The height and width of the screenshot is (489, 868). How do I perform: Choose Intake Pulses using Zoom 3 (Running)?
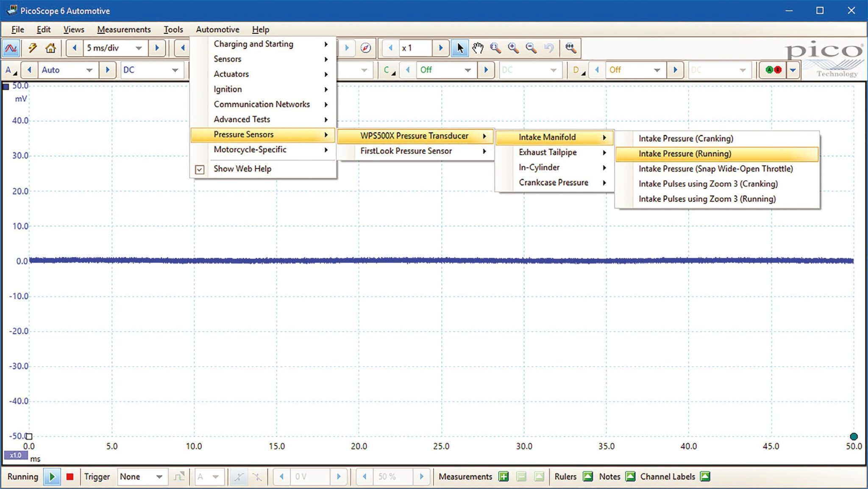717,199
